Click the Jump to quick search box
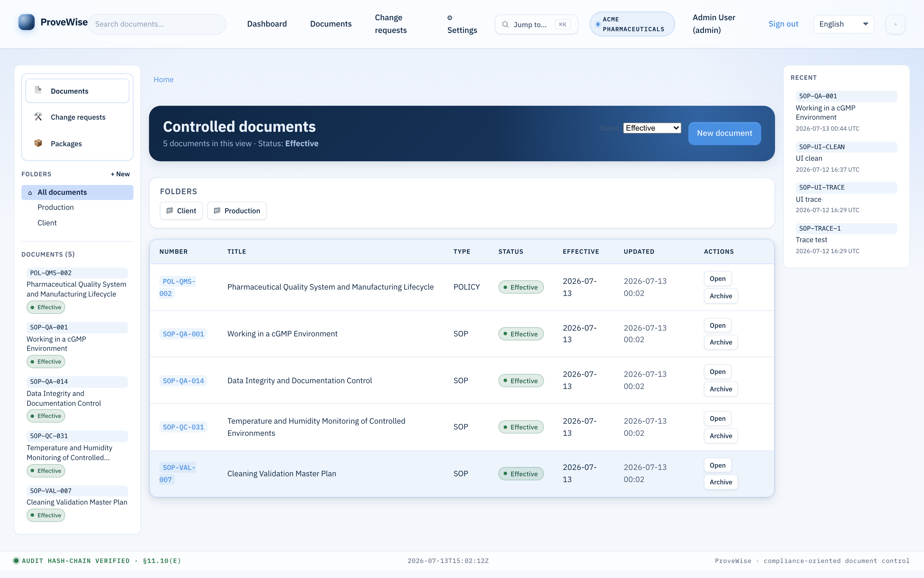The height and width of the screenshot is (578, 924). pos(536,25)
